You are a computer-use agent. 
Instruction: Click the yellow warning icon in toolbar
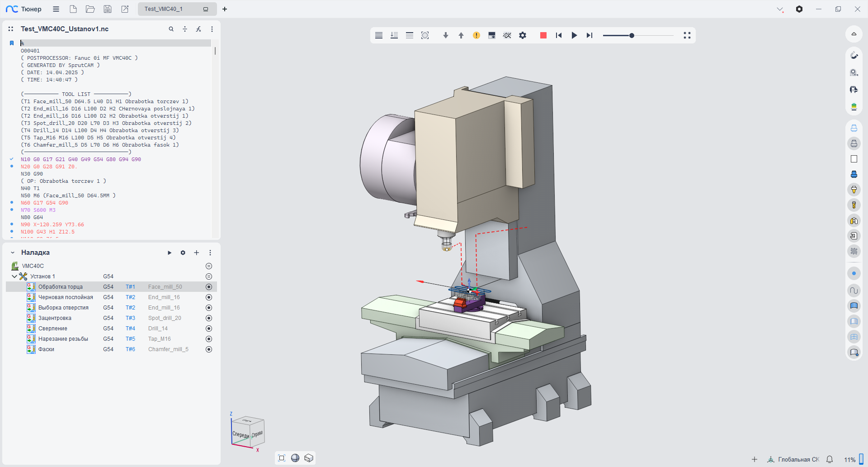point(476,35)
